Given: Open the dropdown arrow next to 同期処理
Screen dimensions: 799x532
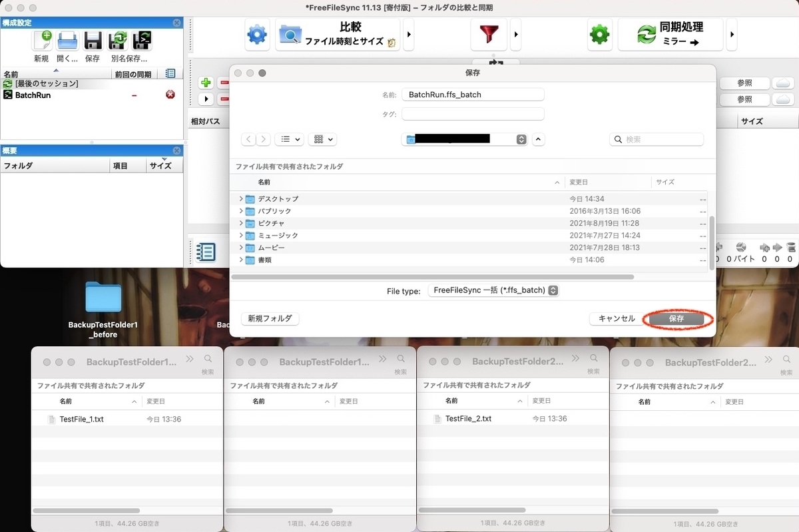Looking at the screenshot, I should coord(732,35).
